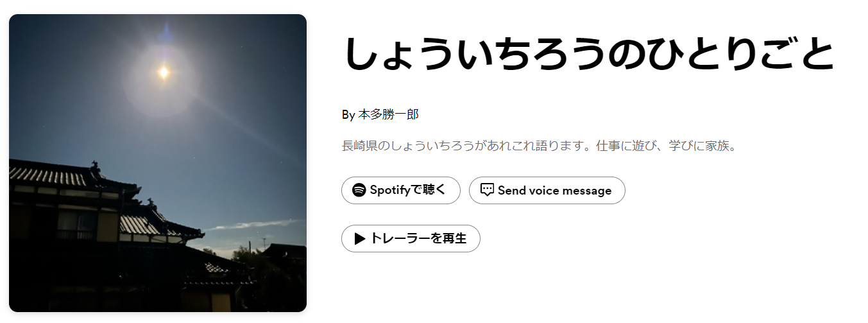Click the description starting with 長崎県のしょういちろう
Screen dimensions: 868x323
[x=539, y=146]
